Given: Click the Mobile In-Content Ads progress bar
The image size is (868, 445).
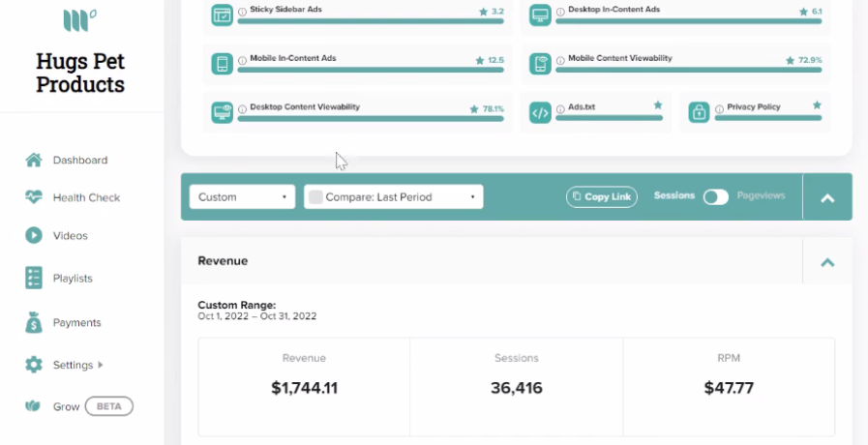Looking at the screenshot, I should click(x=371, y=70).
